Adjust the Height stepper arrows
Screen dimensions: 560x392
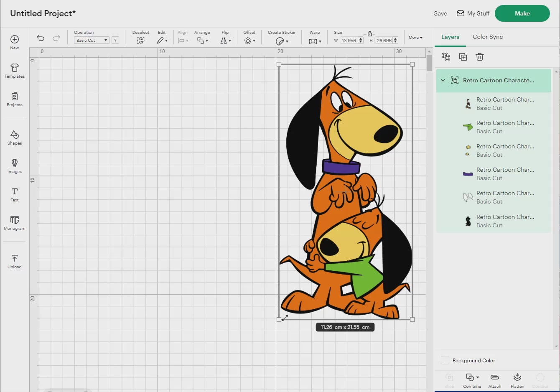click(396, 41)
